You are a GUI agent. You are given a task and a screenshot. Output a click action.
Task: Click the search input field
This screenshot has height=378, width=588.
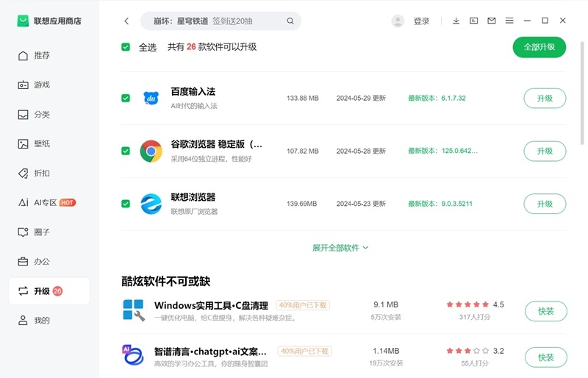pos(220,21)
